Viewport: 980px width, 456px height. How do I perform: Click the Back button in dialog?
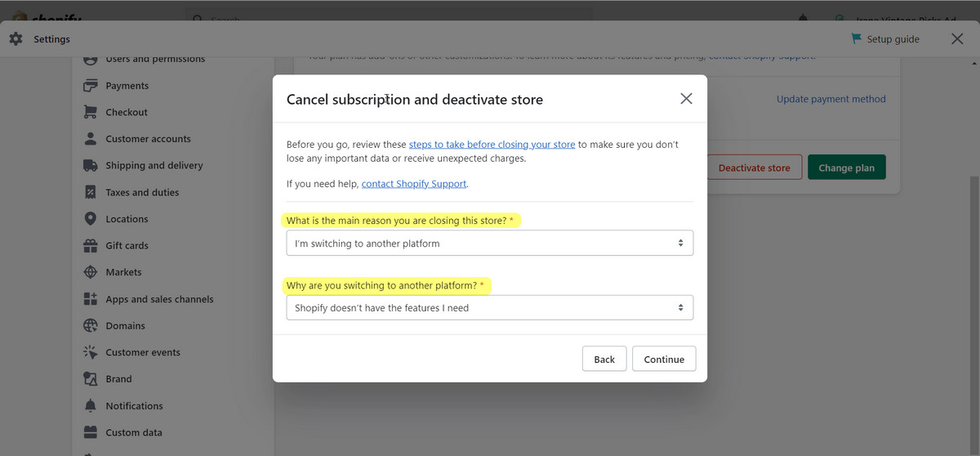coord(604,359)
